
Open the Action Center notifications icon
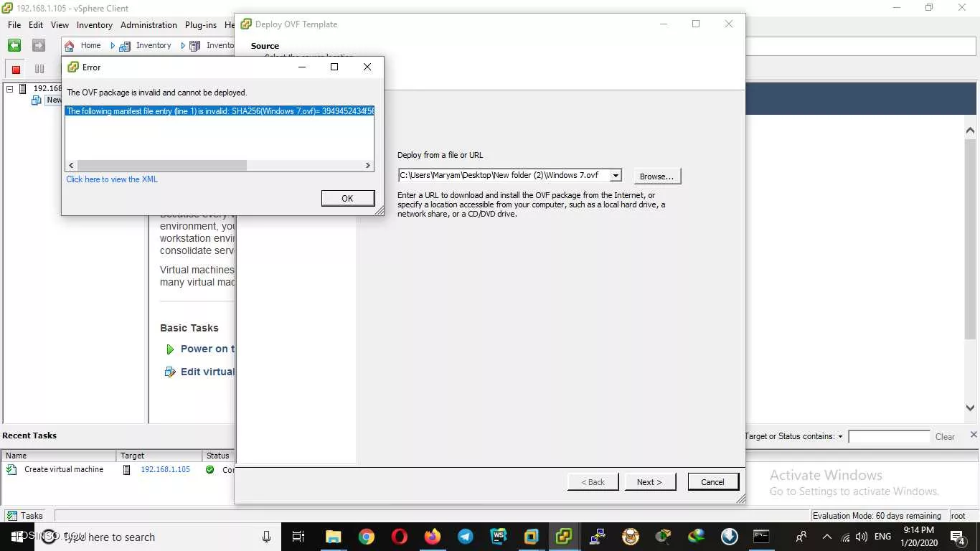click(x=957, y=537)
